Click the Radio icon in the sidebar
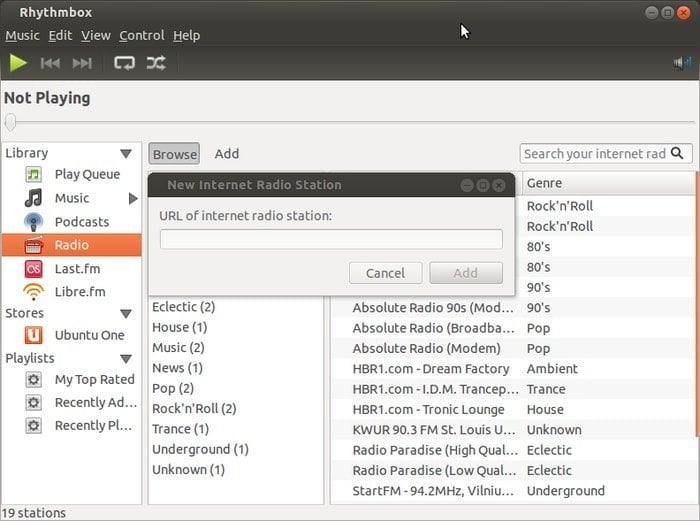 33,245
